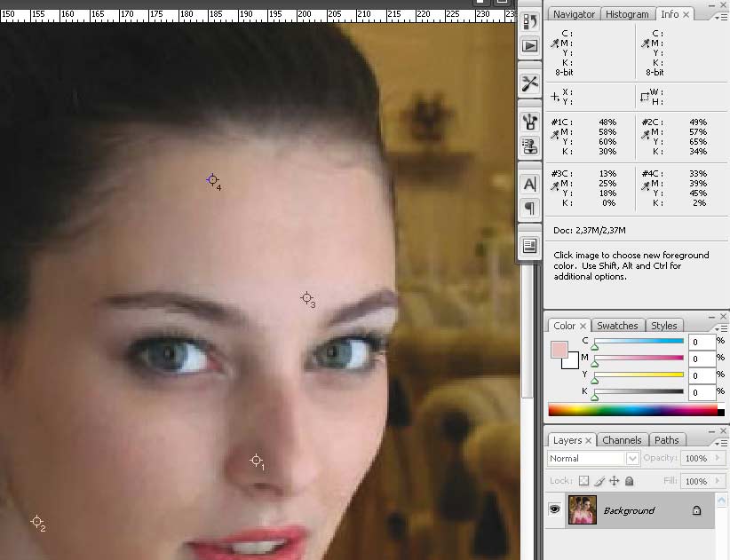
Task: Open the History panel icon
Action: tap(530, 21)
